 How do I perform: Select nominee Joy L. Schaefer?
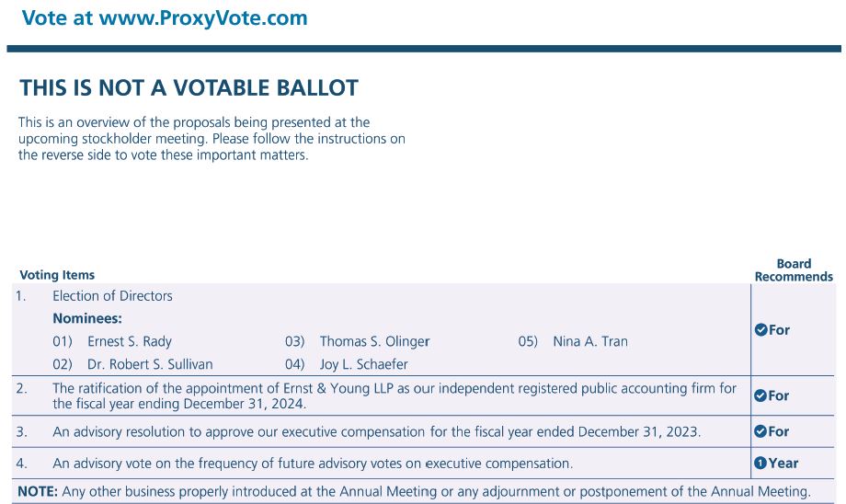[363, 364]
